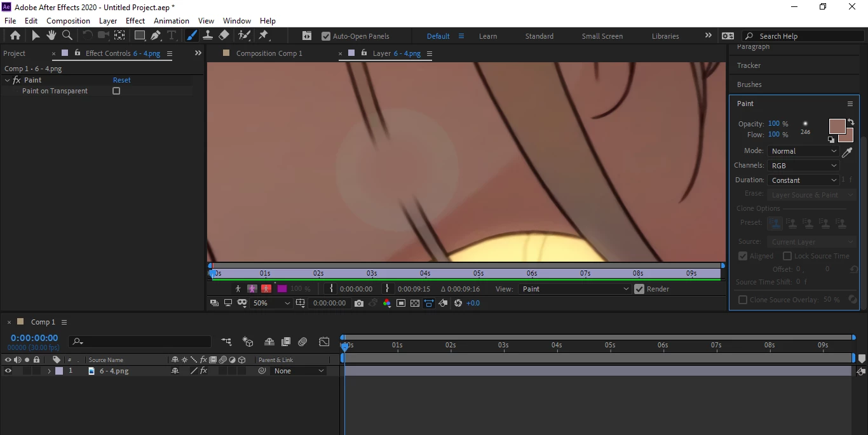Toggle alpha boundary view button

pos(252,289)
